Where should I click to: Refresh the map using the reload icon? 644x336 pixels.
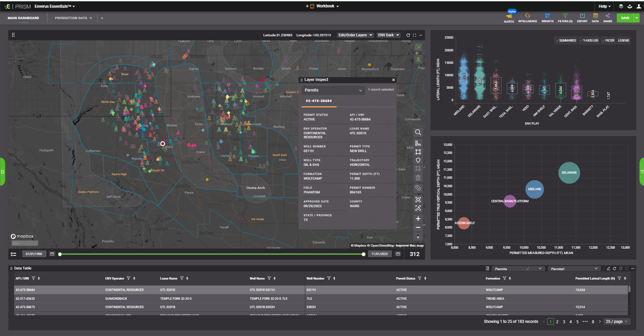(408, 35)
